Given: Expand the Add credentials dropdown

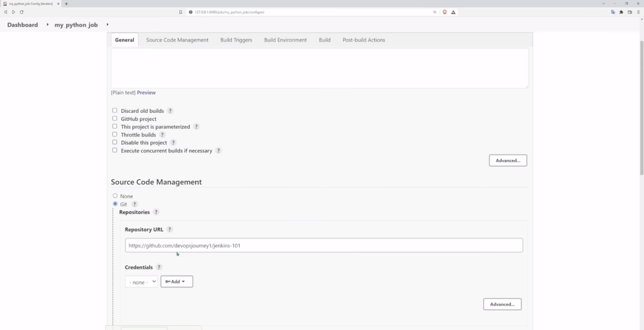Looking at the screenshot, I should pos(176,281).
